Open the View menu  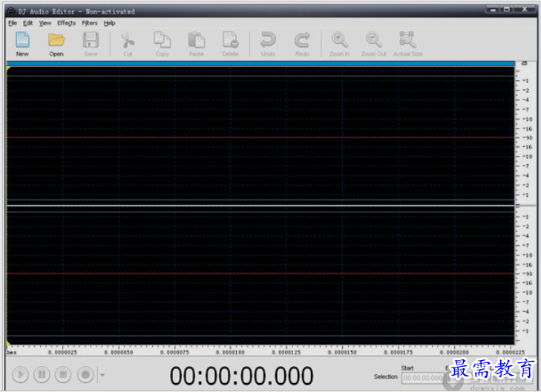(45, 23)
